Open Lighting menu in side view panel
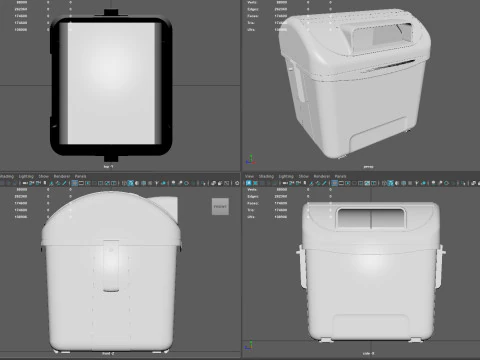The image size is (480, 360). [286, 176]
